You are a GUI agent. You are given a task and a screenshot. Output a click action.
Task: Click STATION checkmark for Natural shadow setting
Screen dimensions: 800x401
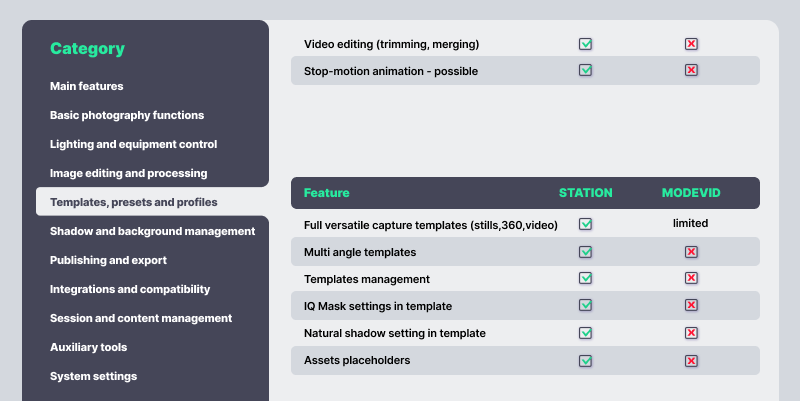586,333
